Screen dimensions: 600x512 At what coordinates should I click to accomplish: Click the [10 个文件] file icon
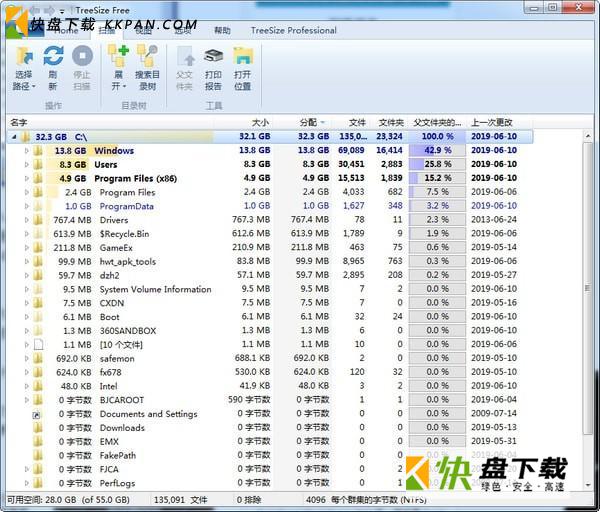pyautogui.click(x=38, y=344)
